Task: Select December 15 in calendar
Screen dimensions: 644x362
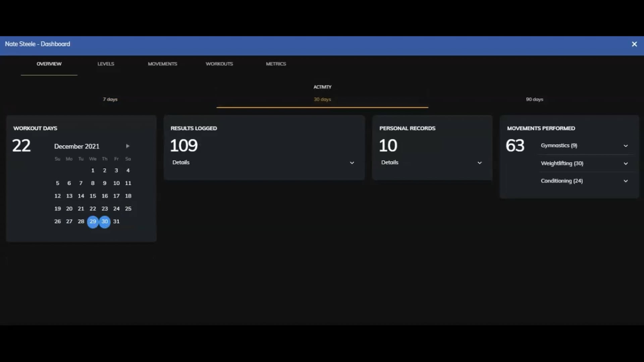Action: [x=93, y=196]
